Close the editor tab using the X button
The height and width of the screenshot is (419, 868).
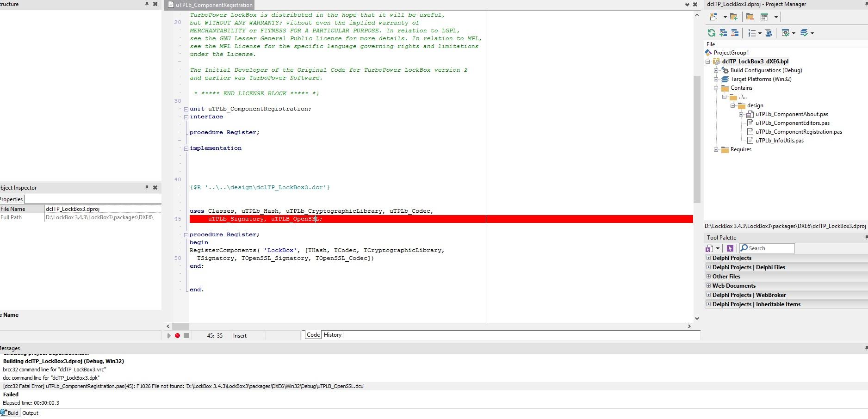[694, 5]
